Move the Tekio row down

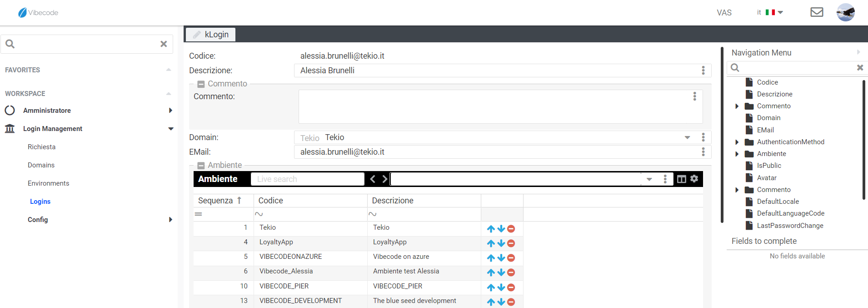coord(501,229)
